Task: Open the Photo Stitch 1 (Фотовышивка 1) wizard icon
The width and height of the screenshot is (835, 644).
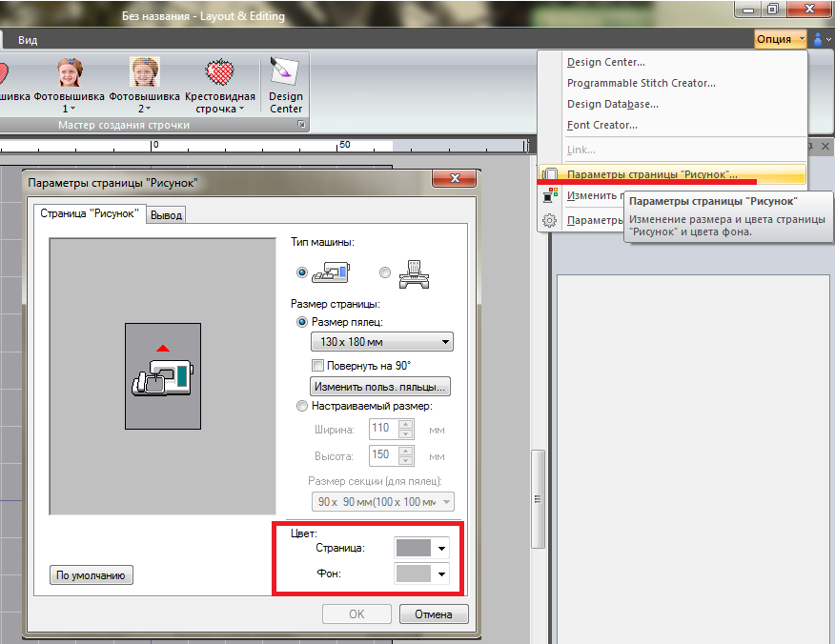Action: [70, 72]
